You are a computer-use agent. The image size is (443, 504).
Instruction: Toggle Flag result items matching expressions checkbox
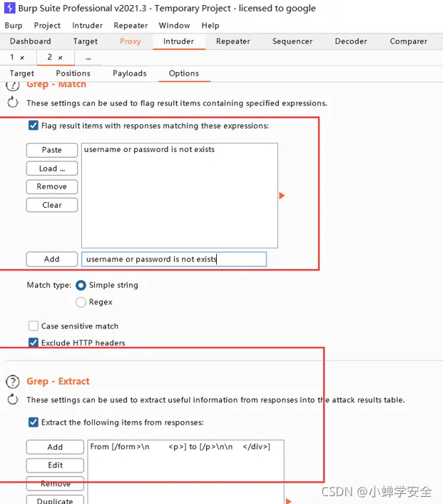[x=34, y=126]
